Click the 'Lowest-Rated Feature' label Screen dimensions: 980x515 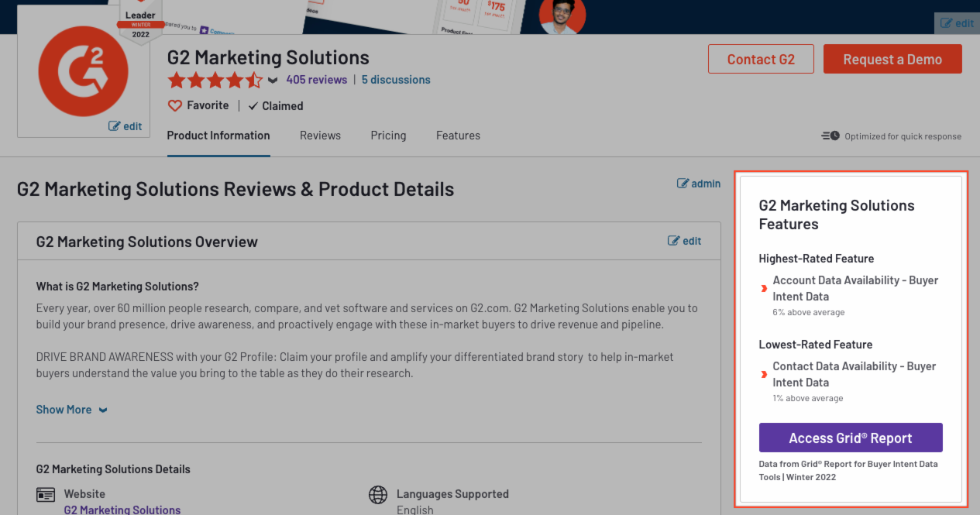coord(816,345)
